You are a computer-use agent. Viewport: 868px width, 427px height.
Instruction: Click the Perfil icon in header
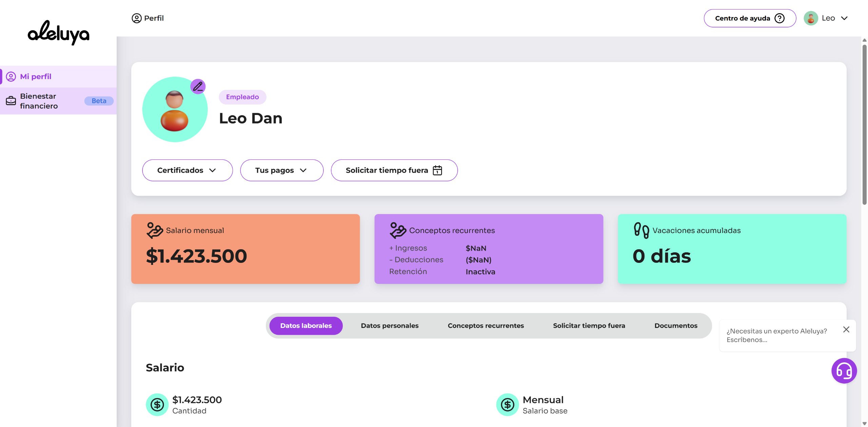tap(137, 18)
